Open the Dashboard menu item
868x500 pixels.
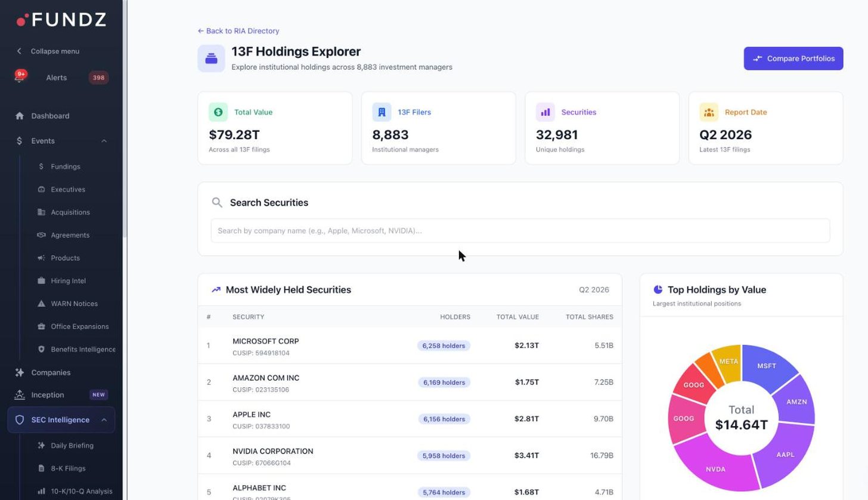(61, 116)
